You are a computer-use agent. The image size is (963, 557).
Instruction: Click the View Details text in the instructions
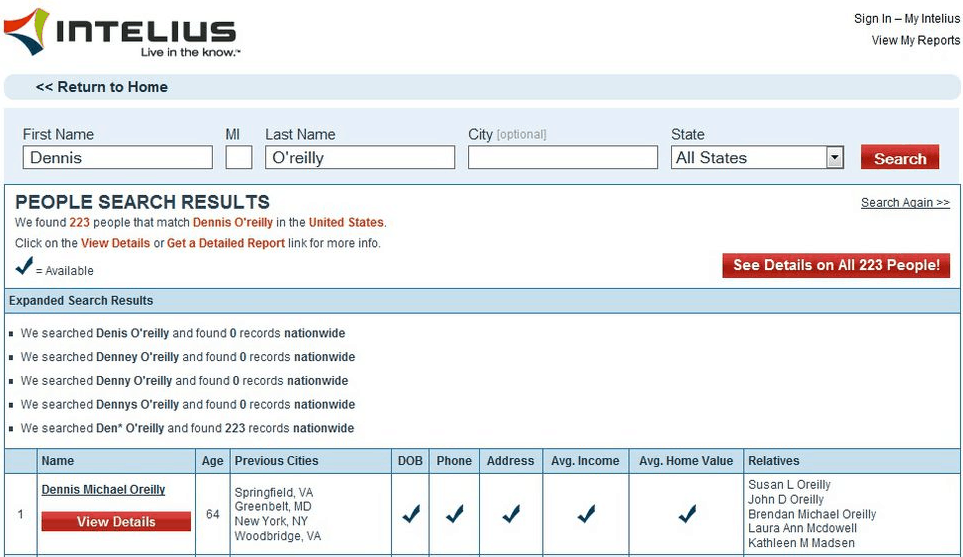coord(115,243)
